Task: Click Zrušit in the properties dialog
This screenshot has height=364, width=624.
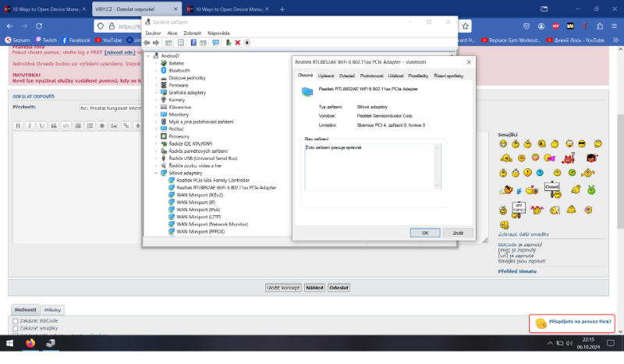Action: click(x=458, y=233)
